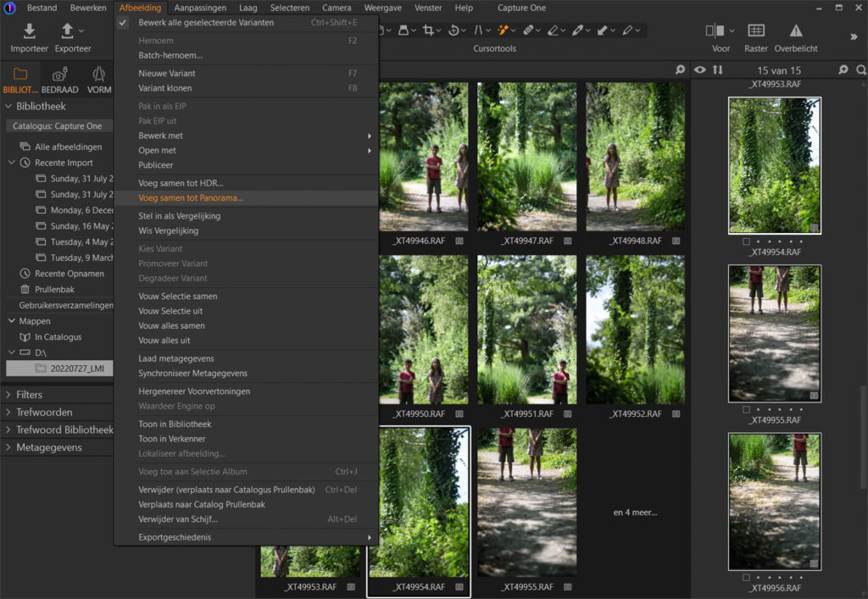Click the Exporteer toolbar icon
The height and width of the screenshot is (599, 868).
(x=67, y=31)
